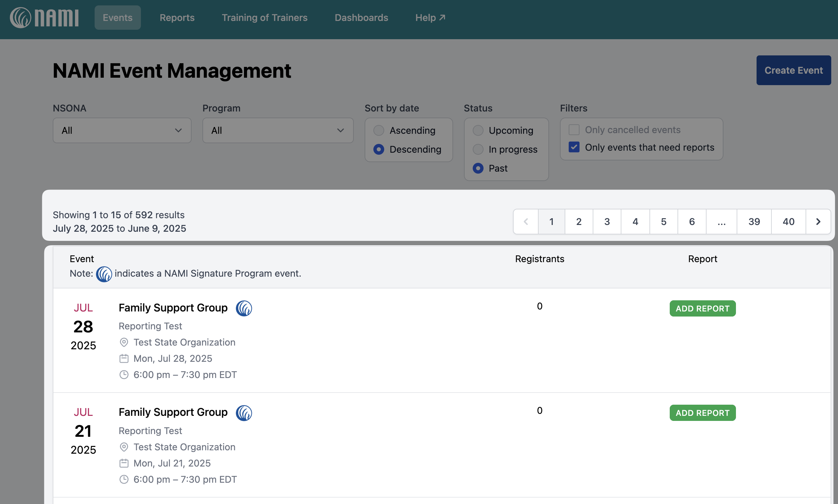Click the calendar icon next to Mon, Jul 21, 2025
This screenshot has height=504, width=838.
point(124,463)
